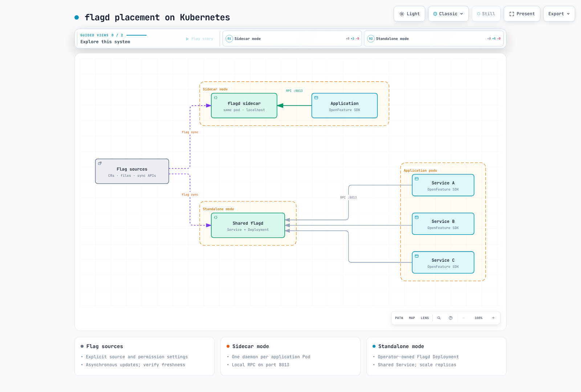Enter Present fullscreen mode
Screen dimensions: 581x392
tap(522, 14)
